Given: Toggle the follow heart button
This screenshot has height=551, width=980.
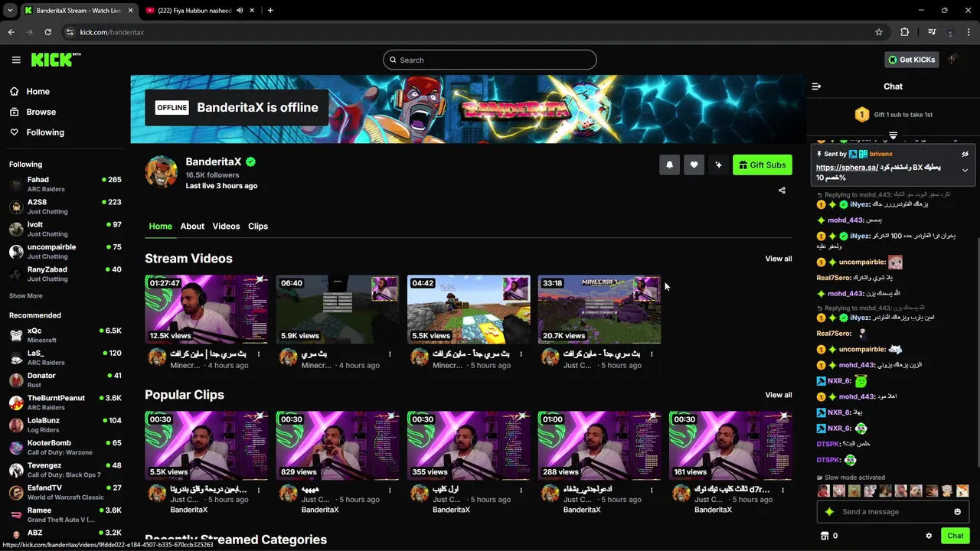Looking at the screenshot, I should 694,165.
